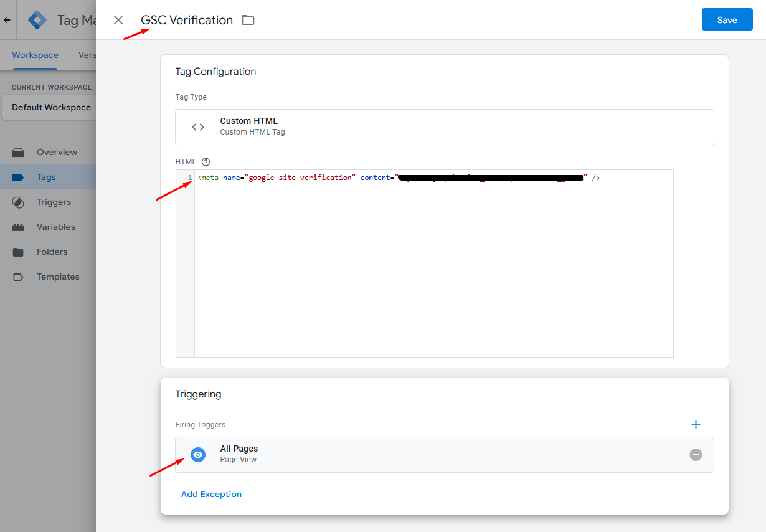
Task: Click the Tag Type label
Action: pyautogui.click(x=191, y=97)
